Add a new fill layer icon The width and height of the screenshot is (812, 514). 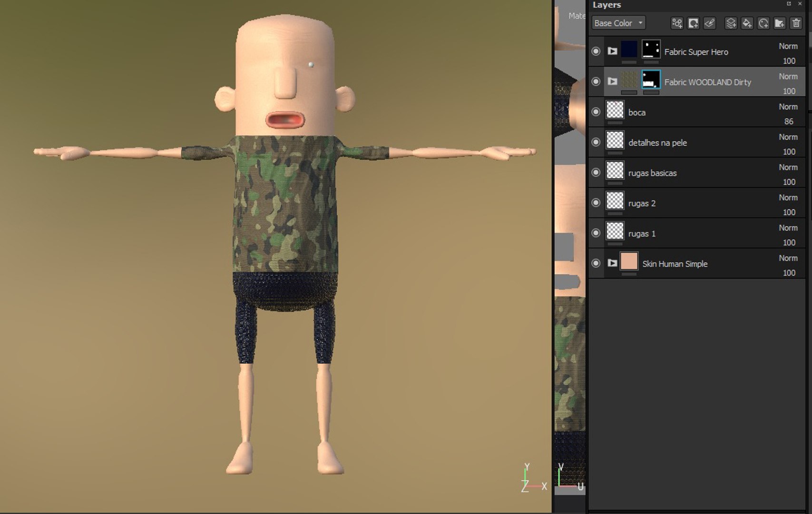coord(747,23)
